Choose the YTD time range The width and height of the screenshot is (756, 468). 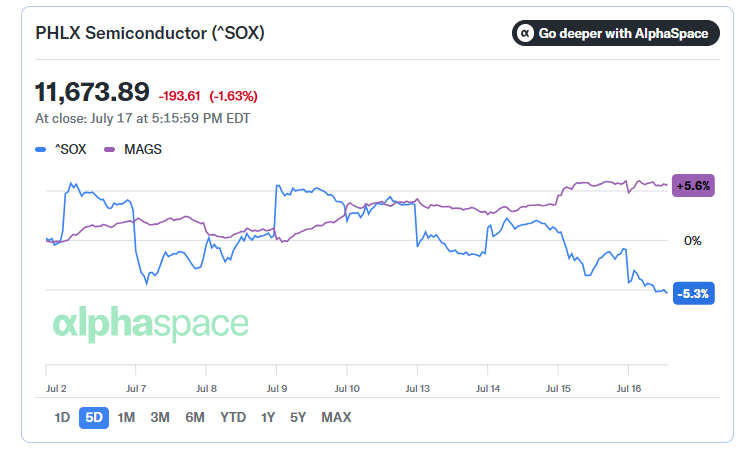[233, 417]
